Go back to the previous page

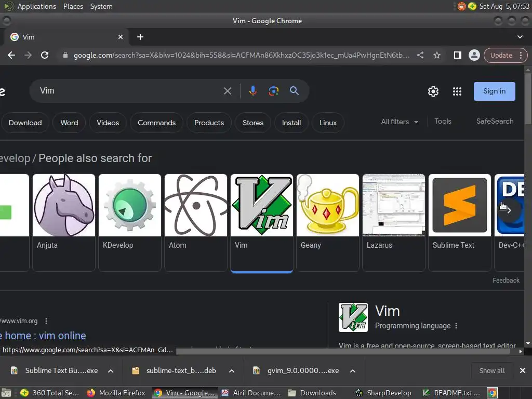tap(11, 55)
